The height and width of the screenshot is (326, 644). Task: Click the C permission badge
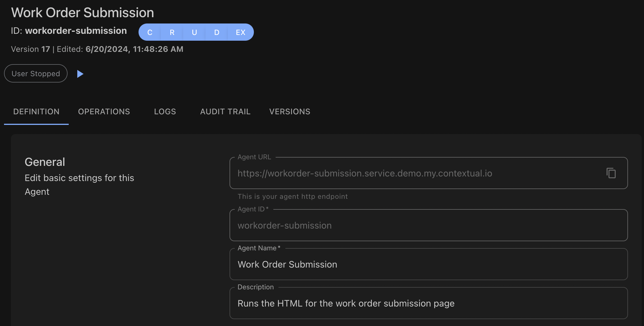150,32
